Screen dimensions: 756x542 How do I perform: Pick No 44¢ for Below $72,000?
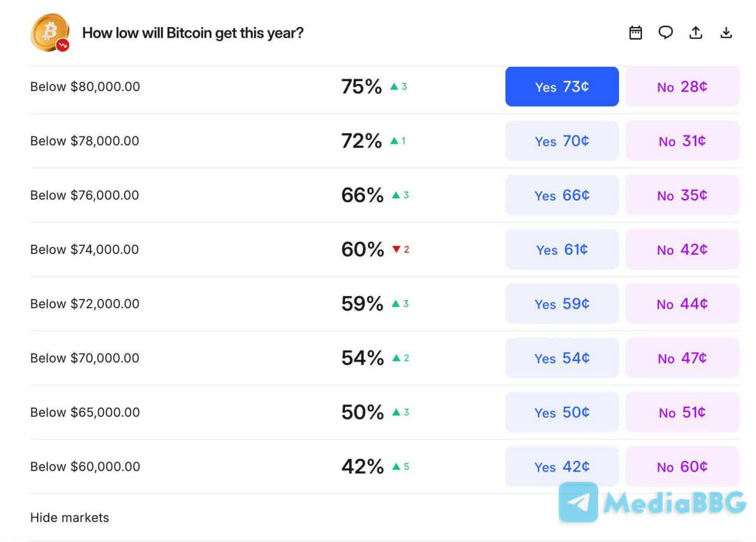click(x=682, y=304)
